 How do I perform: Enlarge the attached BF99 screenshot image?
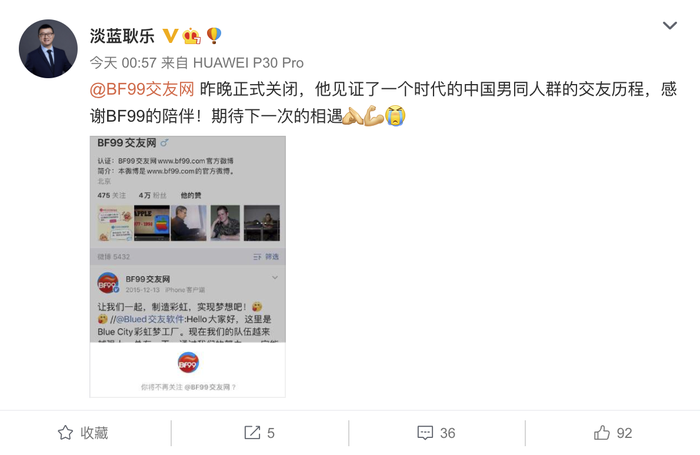(x=188, y=267)
